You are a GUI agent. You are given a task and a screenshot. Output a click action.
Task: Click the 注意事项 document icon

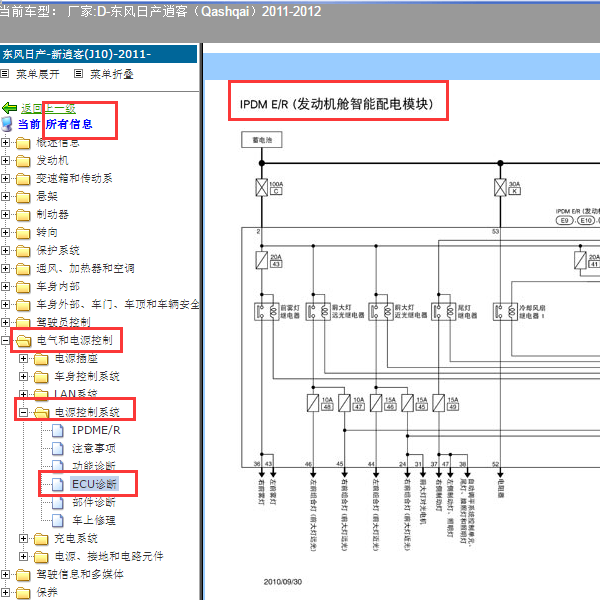pyautogui.click(x=58, y=448)
